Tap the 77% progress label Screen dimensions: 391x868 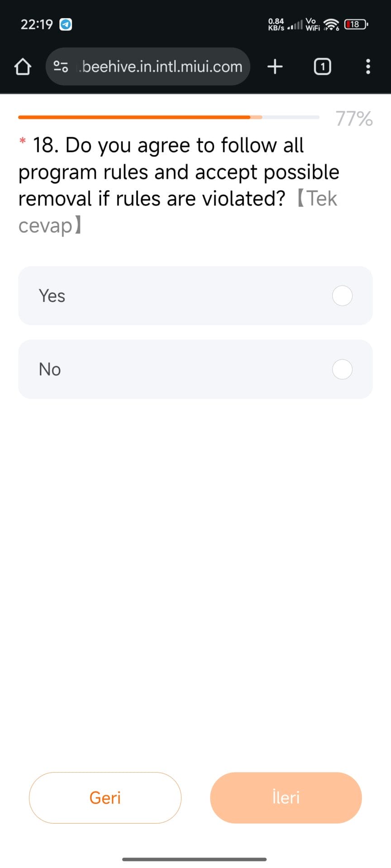tap(354, 118)
